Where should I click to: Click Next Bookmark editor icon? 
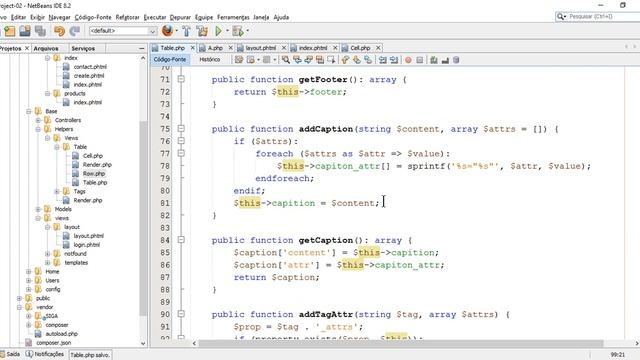click(357, 60)
